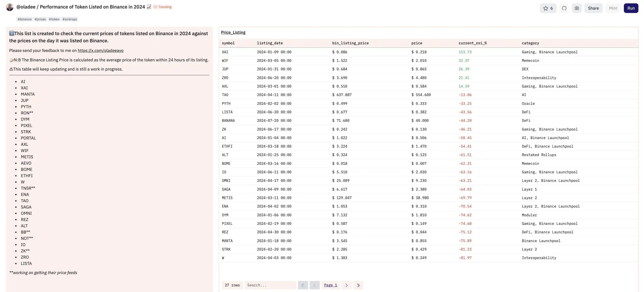644x292 pixels.
Task: Navigate to last page using double arrow
Action: point(358,285)
